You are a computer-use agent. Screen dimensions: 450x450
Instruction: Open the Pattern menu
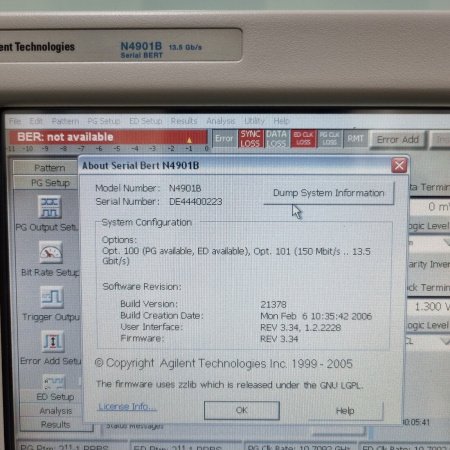65,121
